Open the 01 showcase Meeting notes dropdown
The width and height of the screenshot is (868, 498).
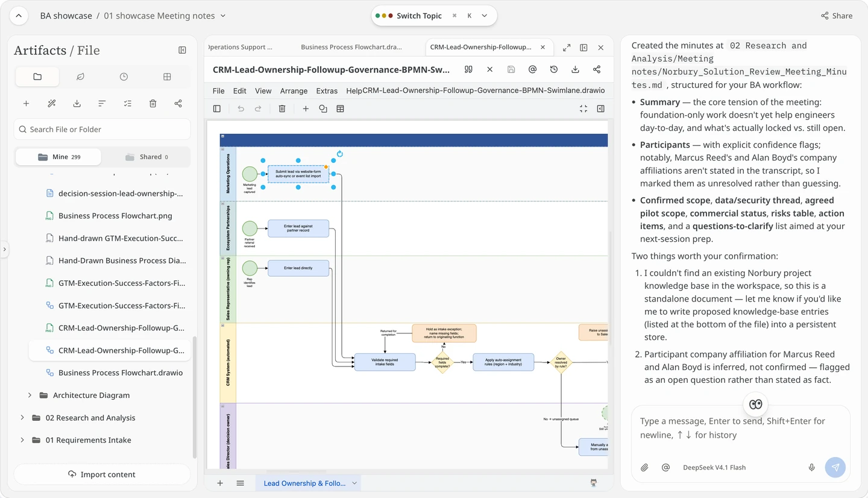165,16
